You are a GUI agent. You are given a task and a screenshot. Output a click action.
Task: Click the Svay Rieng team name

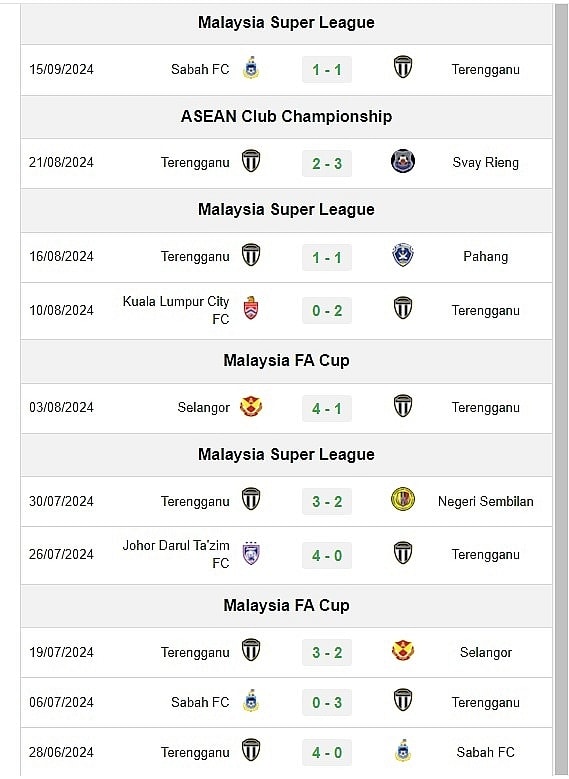[x=486, y=162]
